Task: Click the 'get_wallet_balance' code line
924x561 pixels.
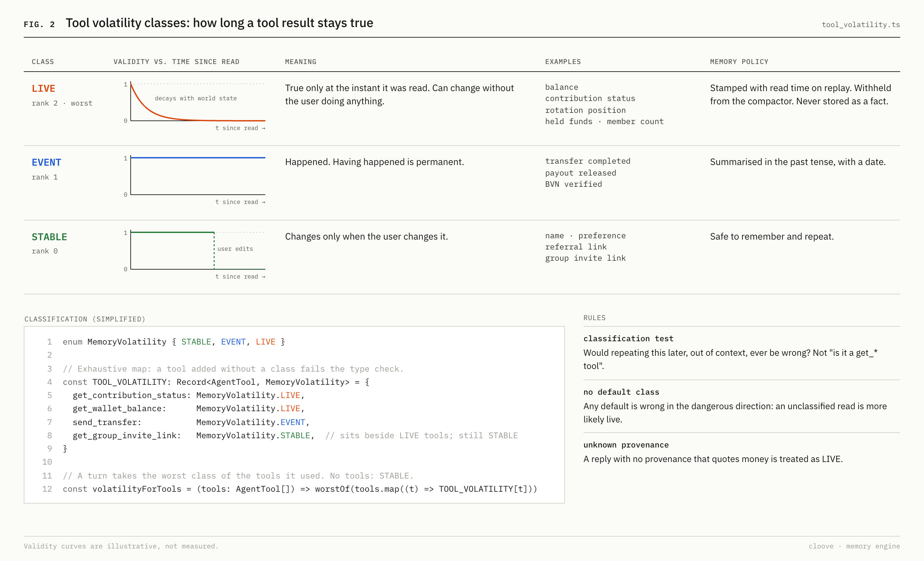Action: click(x=189, y=409)
